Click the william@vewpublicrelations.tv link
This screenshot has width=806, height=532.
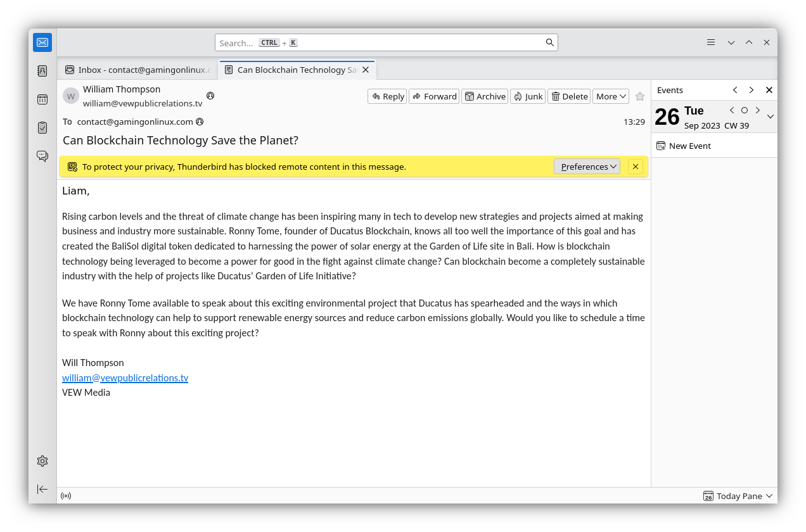click(x=125, y=377)
